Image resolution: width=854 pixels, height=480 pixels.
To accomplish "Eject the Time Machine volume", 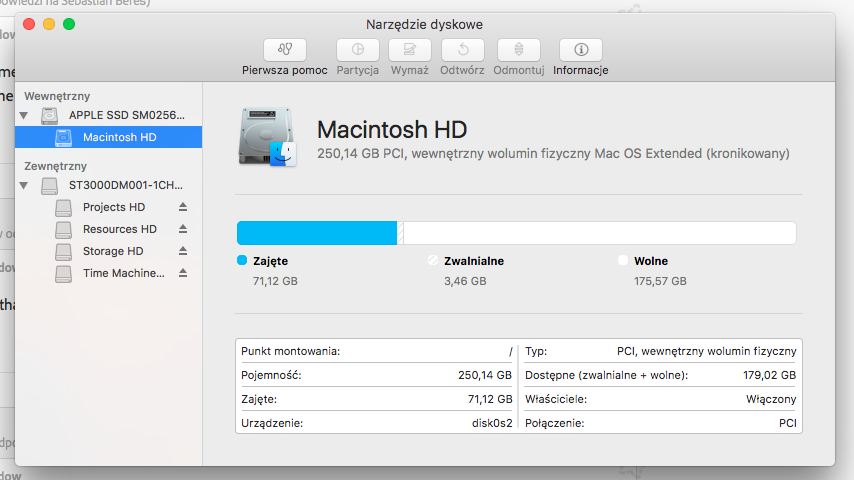I will (183, 273).
